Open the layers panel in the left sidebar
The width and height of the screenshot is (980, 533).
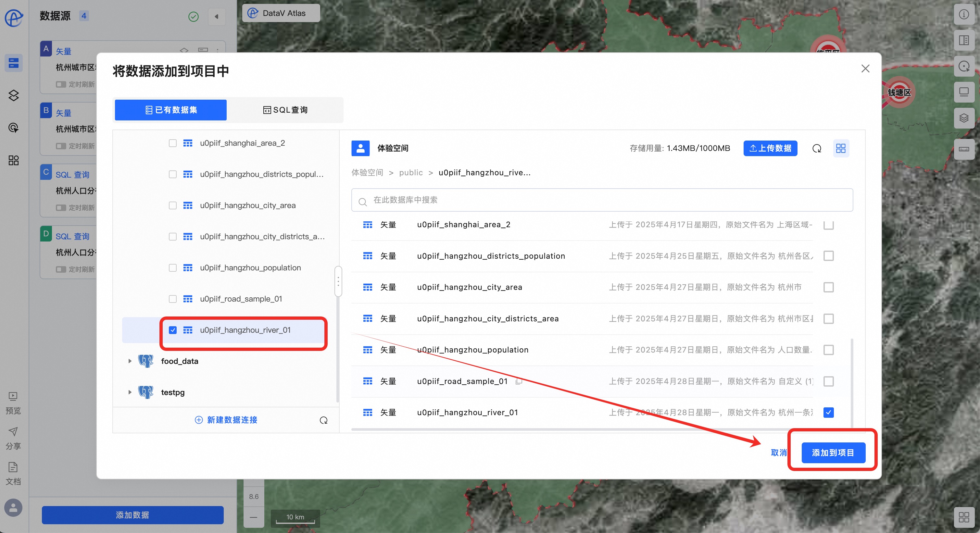point(14,95)
